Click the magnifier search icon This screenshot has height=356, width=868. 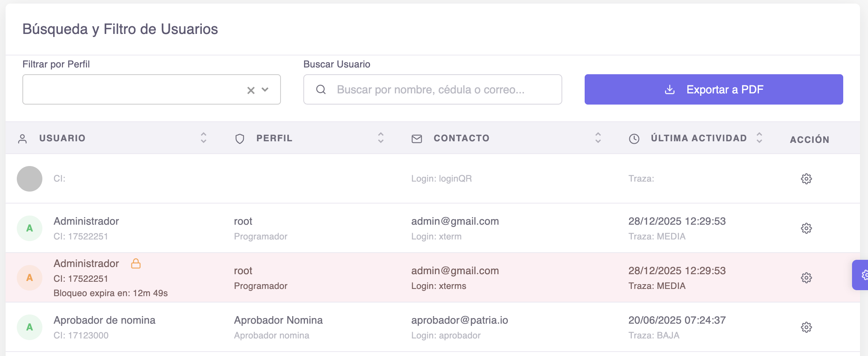321,89
